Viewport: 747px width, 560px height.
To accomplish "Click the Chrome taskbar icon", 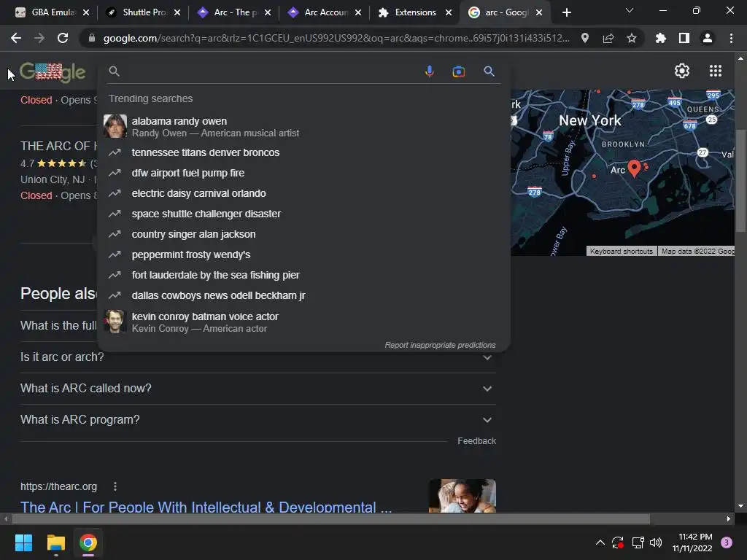I will click(x=88, y=542).
